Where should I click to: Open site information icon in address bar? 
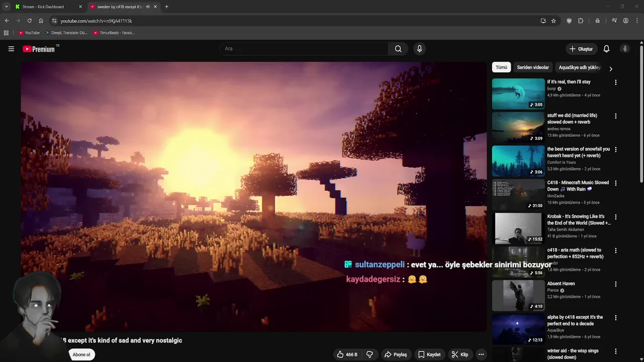(x=54, y=21)
